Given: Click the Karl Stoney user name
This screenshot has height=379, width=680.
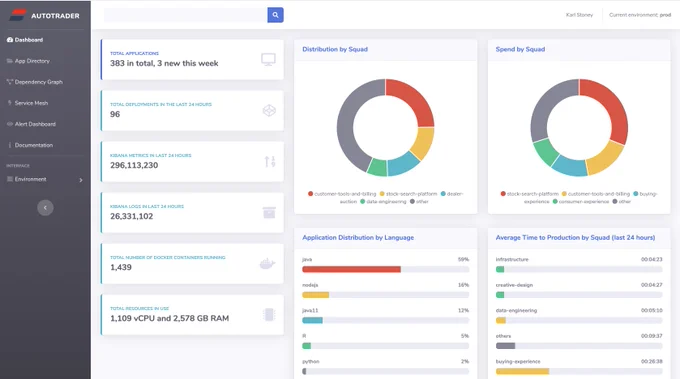Looking at the screenshot, I should [579, 15].
